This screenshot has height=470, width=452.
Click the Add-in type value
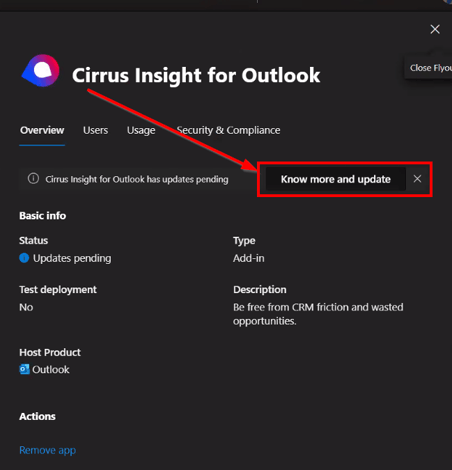point(249,258)
